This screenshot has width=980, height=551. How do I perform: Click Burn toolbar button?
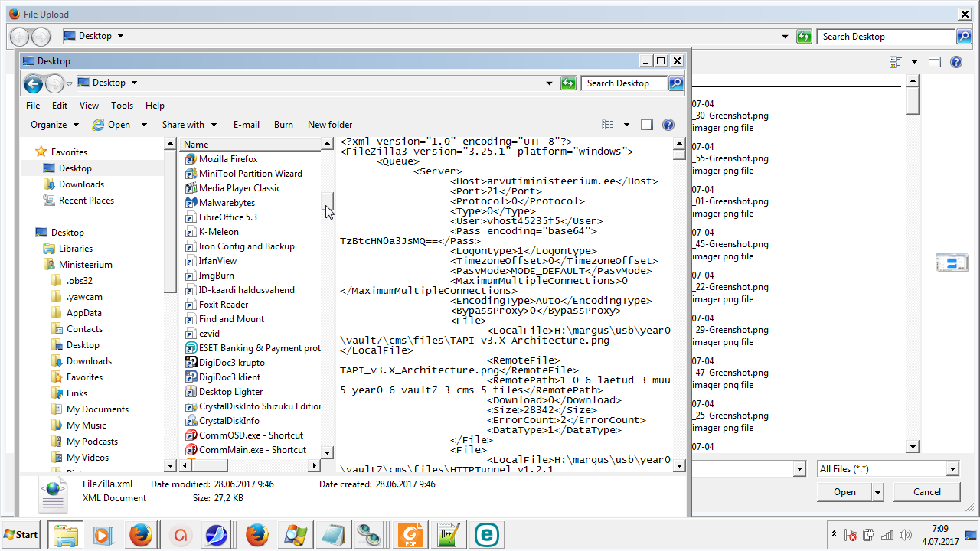(x=283, y=125)
